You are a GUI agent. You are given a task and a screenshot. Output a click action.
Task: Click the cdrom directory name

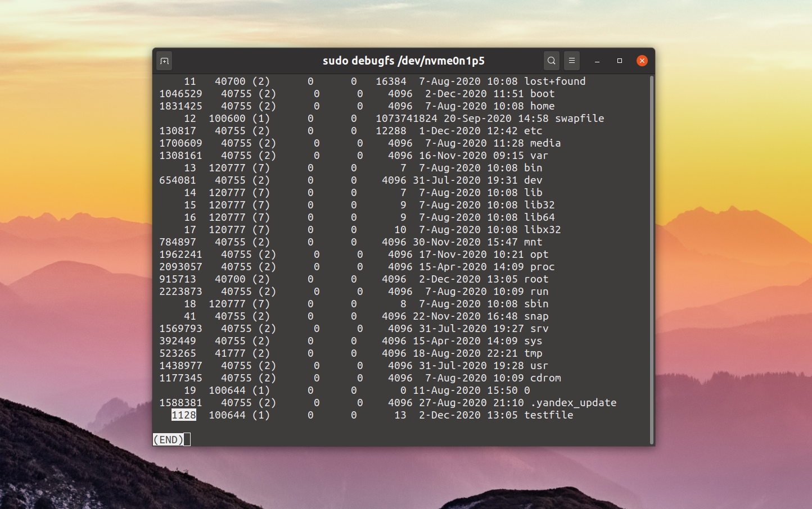[x=545, y=378]
